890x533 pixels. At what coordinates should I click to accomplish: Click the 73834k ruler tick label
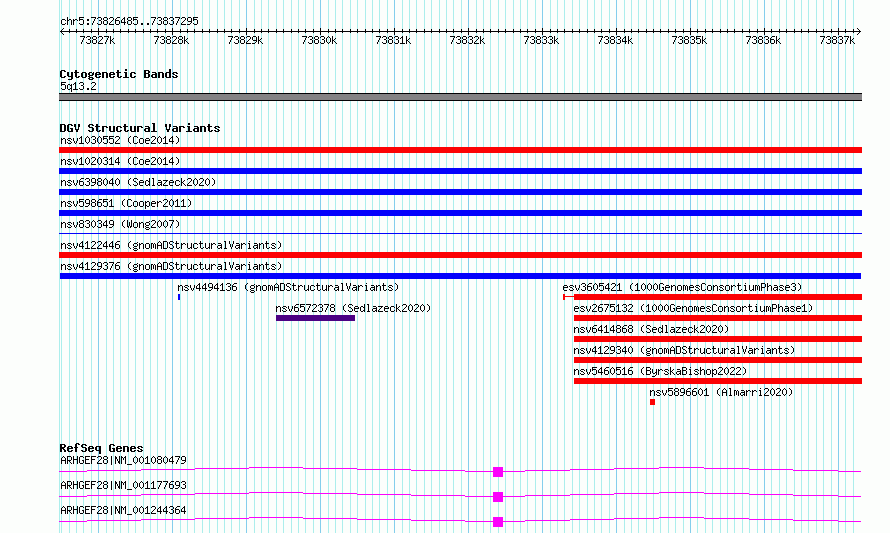pos(615,40)
